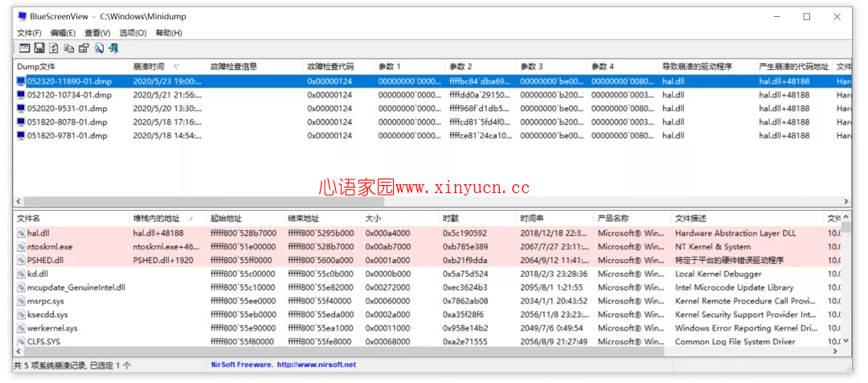The width and height of the screenshot is (868, 383).
Task: Click the Exit toolbar icon
Action: coord(113,48)
